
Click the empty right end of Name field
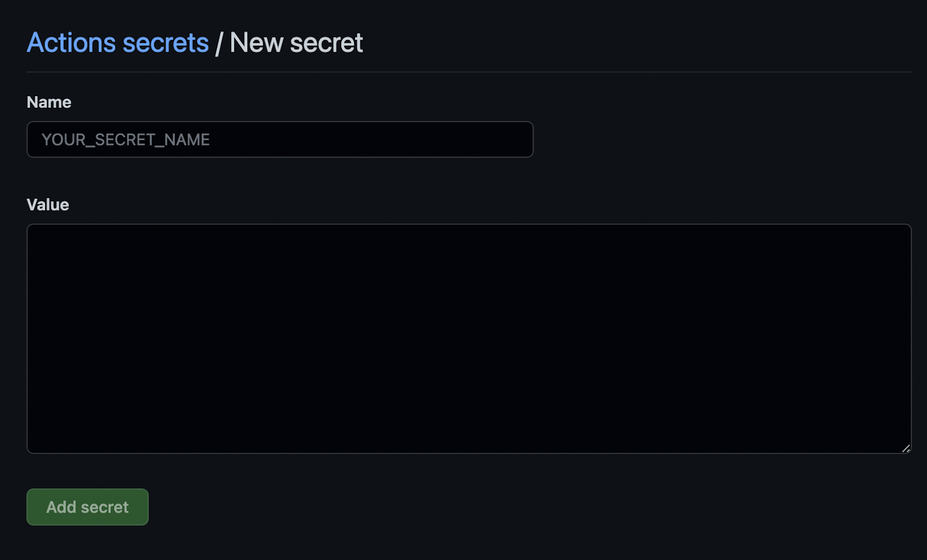click(x=463, y=140)
